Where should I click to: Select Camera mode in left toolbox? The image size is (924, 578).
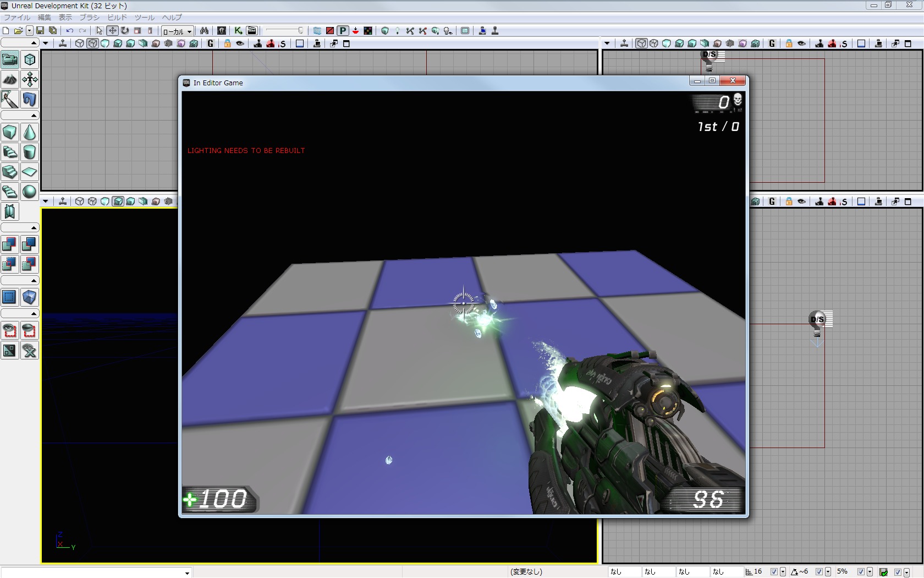[x=10, y=59]
